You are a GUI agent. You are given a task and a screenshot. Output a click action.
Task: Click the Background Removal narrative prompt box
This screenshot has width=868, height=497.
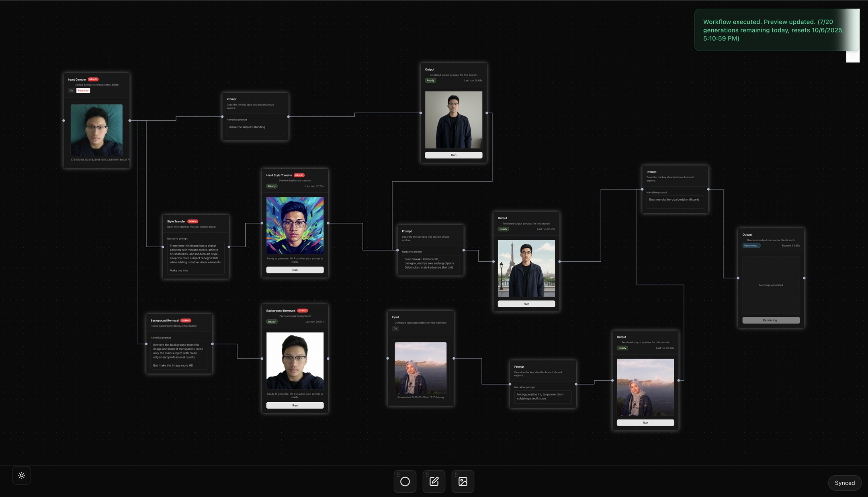click(x=179, y=355)
